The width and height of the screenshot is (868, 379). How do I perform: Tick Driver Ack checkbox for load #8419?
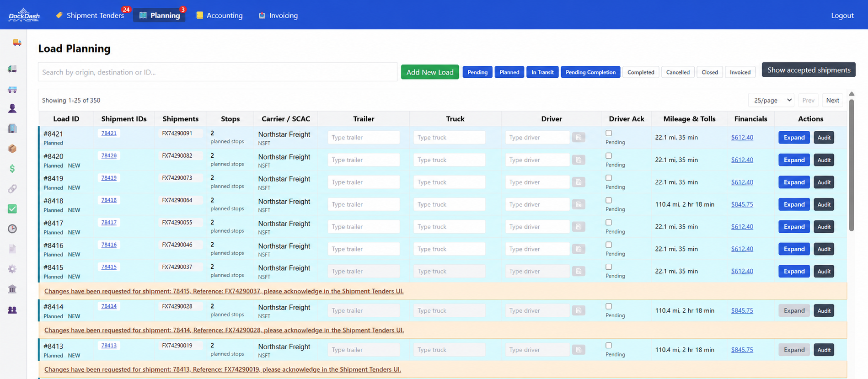pyautogui.click(x=609, y=178)
